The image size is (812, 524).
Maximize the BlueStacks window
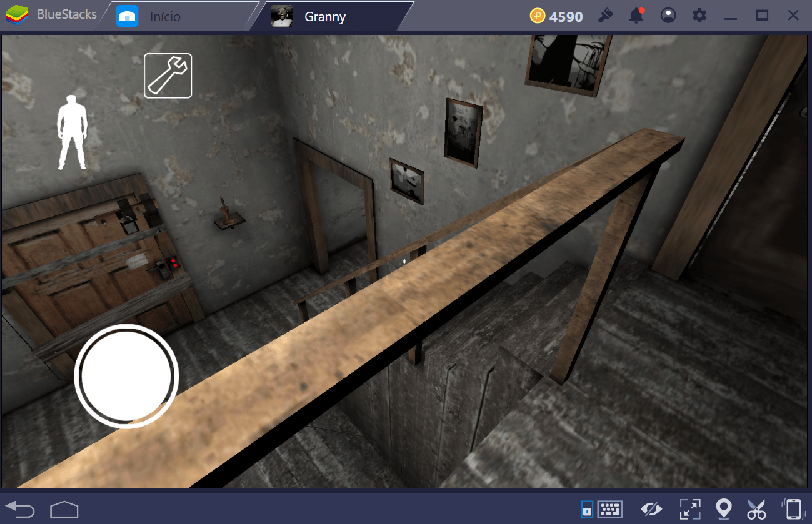[x=762, y=16]
